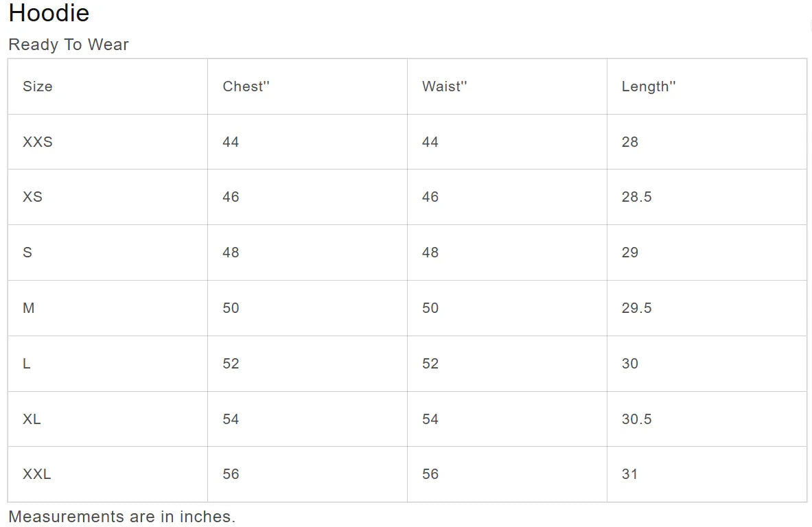Image resolution: width=812 pixels, height=527 pixels.
Task: Select the XXS size cell
Action: 38,142
